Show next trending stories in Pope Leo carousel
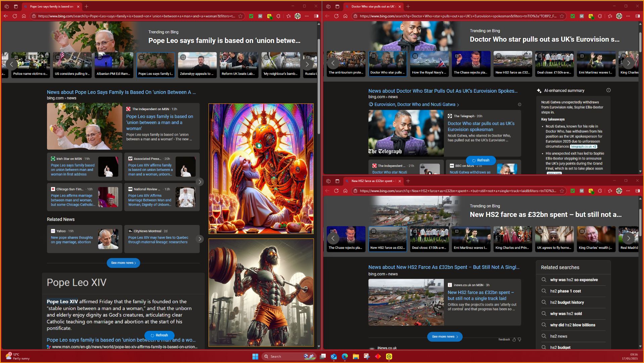The height and width of the screenshot is (363, 644). pos(307,64)
